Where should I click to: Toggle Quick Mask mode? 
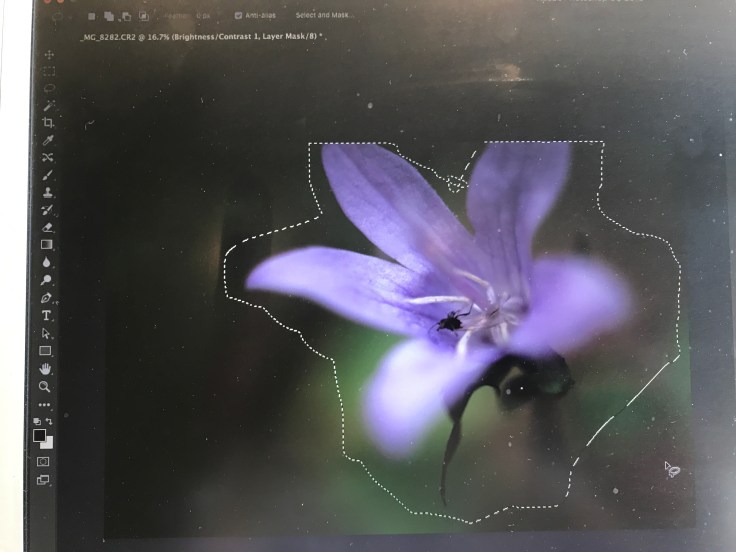coord(43,461)
